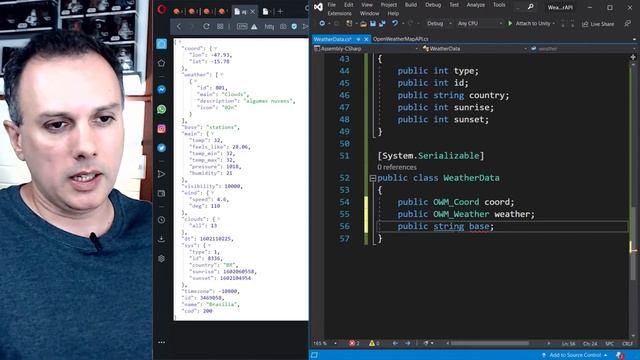Open WhatsApp in Opera sidebar

tap(162, 109)
